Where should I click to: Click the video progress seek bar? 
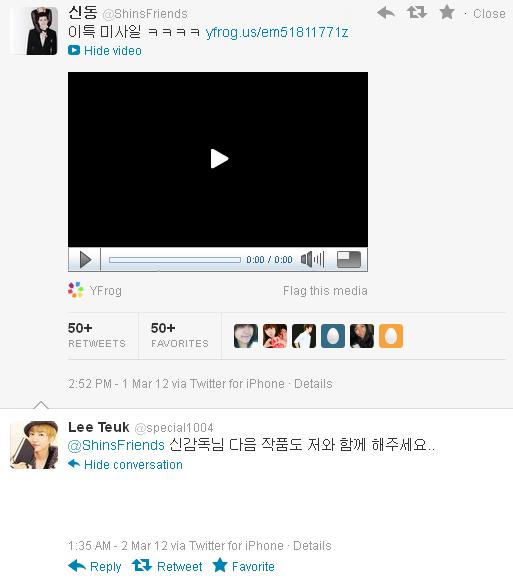[x=175, y=260]
